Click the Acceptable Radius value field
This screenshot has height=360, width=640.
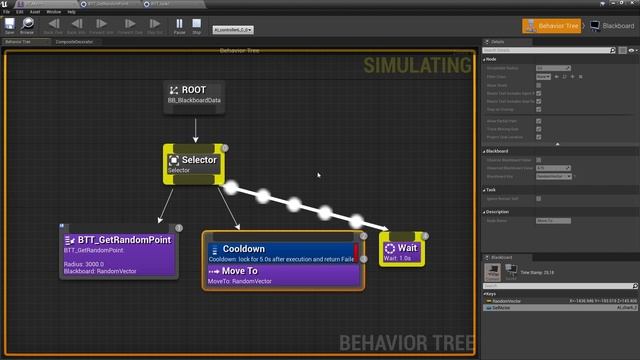coord(553,68)
